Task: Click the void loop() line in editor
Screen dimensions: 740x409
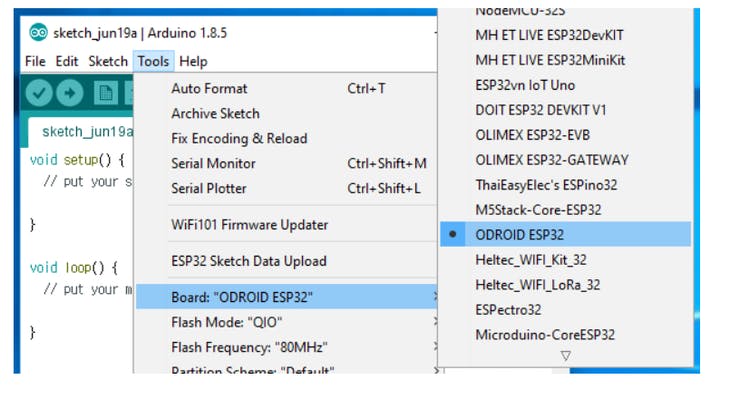Action: [74, 267]
